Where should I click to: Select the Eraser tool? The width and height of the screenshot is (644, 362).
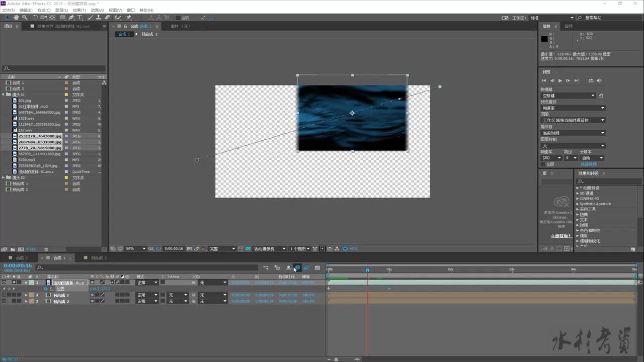tap(107, 18)
